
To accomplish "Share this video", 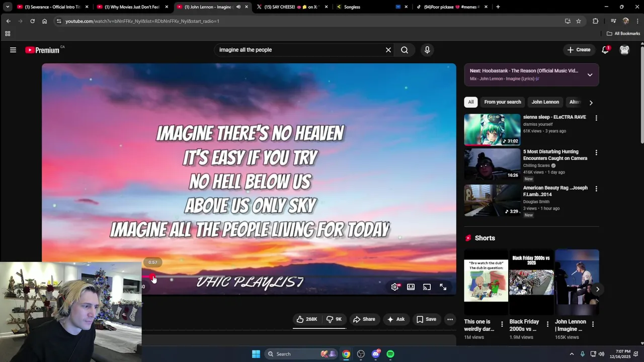I will (364, 319).
